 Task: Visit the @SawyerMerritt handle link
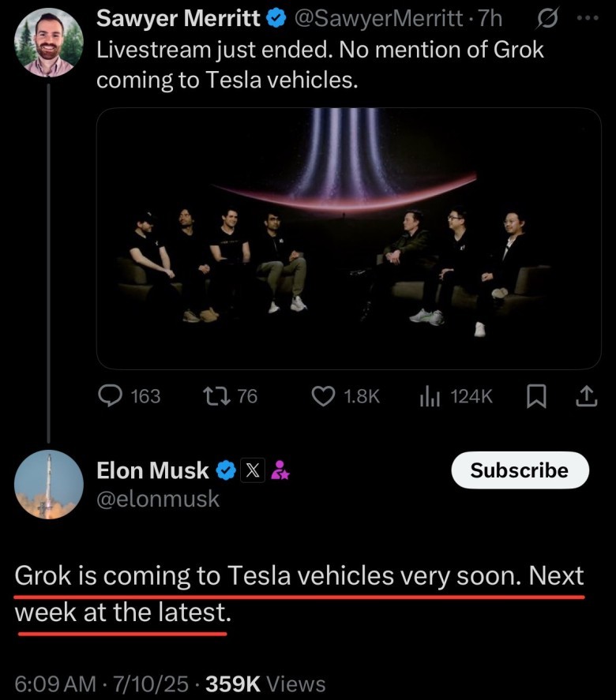pyautogui.click(x=379, y=19)
